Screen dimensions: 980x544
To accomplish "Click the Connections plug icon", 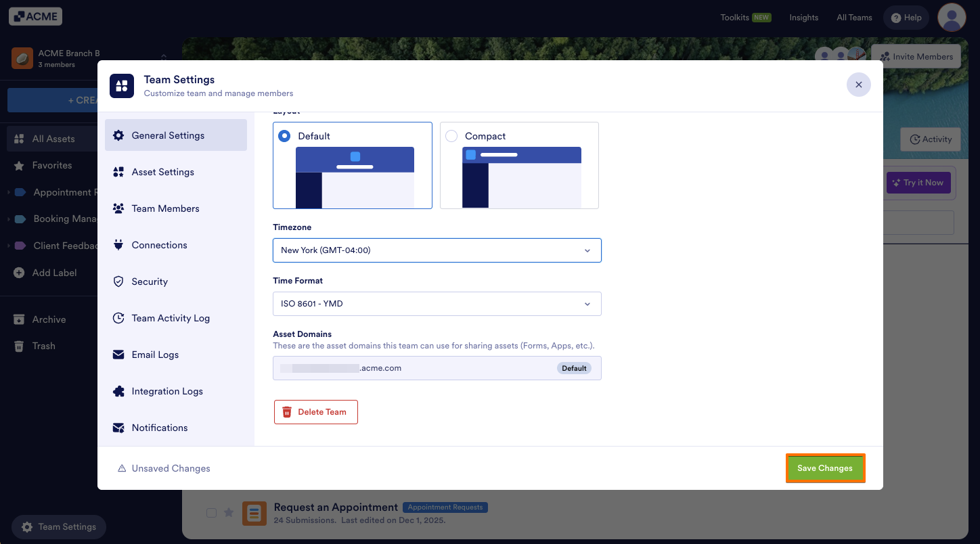I will coord(118,245).
